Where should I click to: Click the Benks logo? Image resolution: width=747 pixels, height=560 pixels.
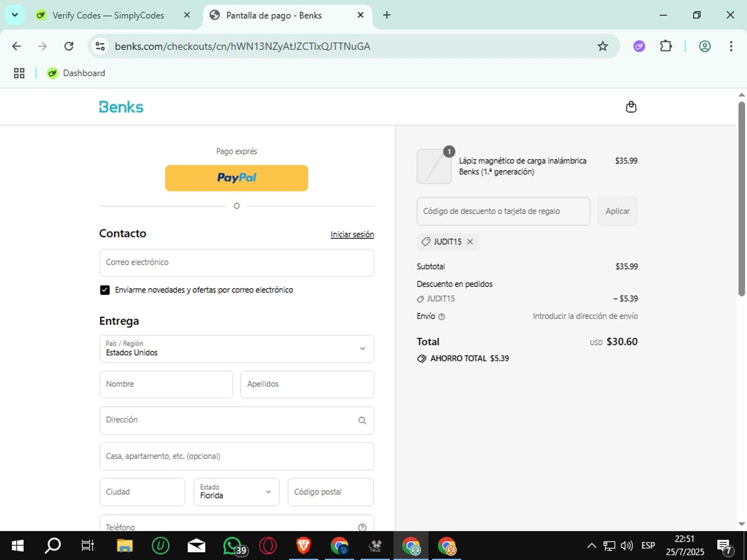point(121,107)
